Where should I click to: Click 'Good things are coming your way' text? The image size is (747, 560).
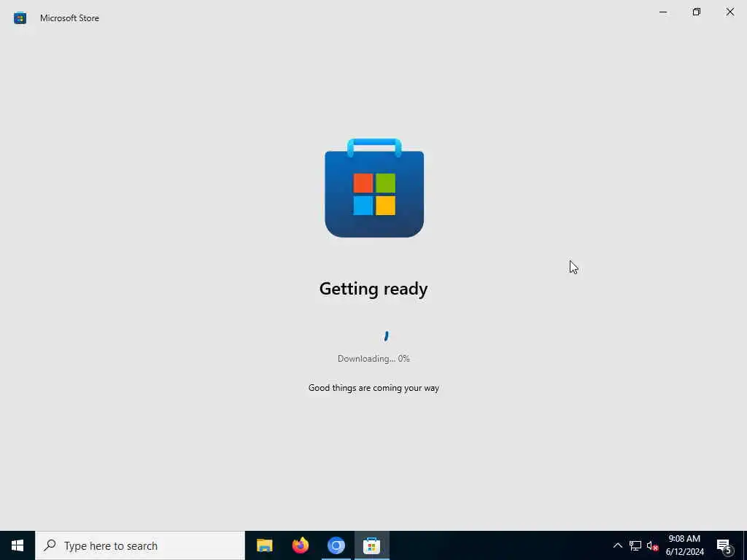point(373,388)
